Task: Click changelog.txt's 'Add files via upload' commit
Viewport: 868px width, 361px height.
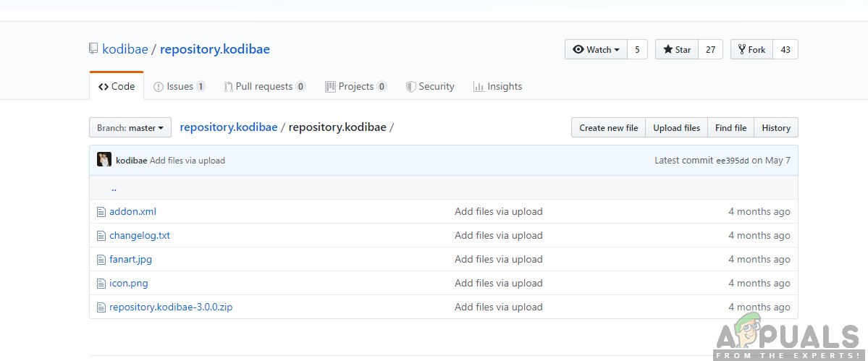Action: tap(499, 236)
